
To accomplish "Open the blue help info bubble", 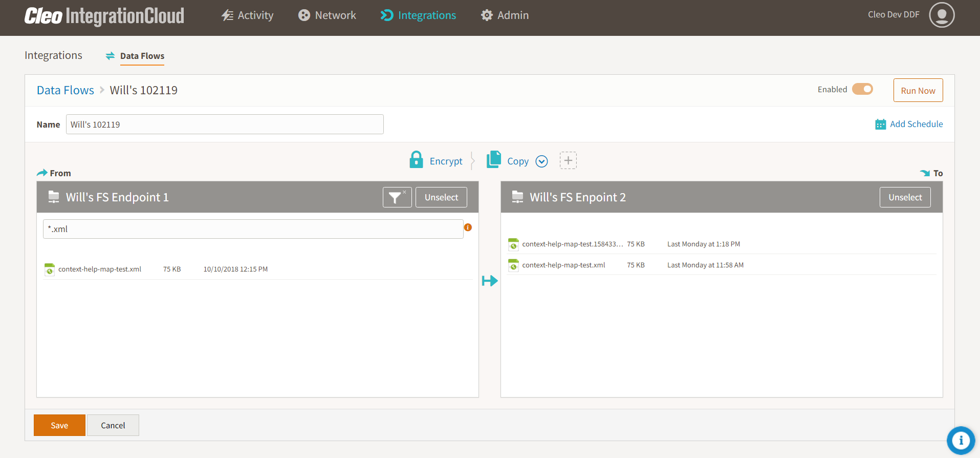I will [961, 440].
